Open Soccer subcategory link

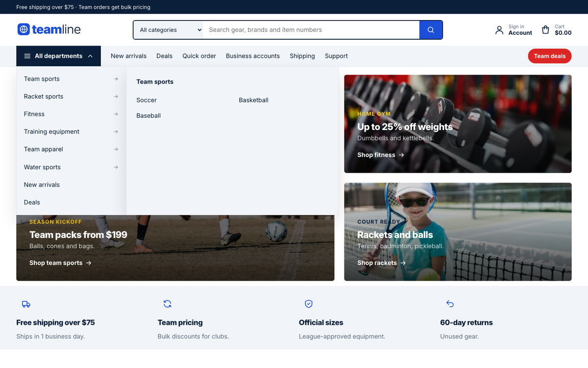click(147, 100)
